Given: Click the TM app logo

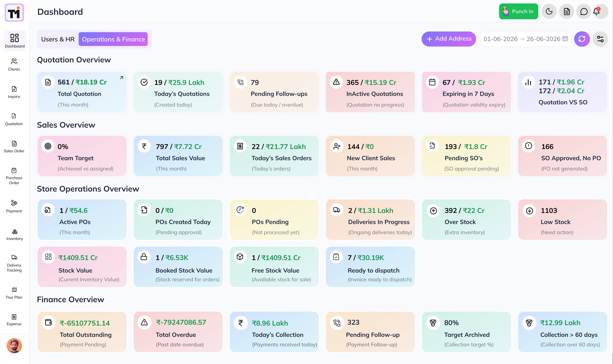Looking at the screenshot, I should (x=15, y=12).
